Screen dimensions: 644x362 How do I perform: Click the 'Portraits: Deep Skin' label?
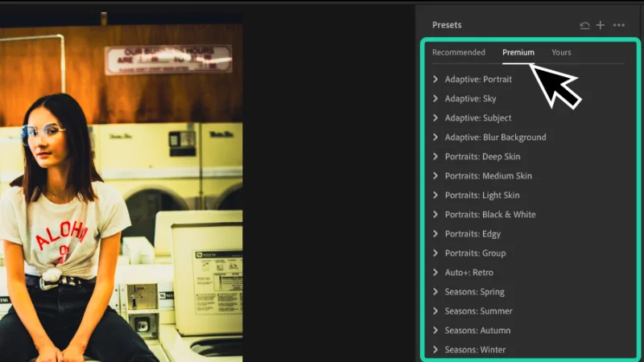click(482, 156)
